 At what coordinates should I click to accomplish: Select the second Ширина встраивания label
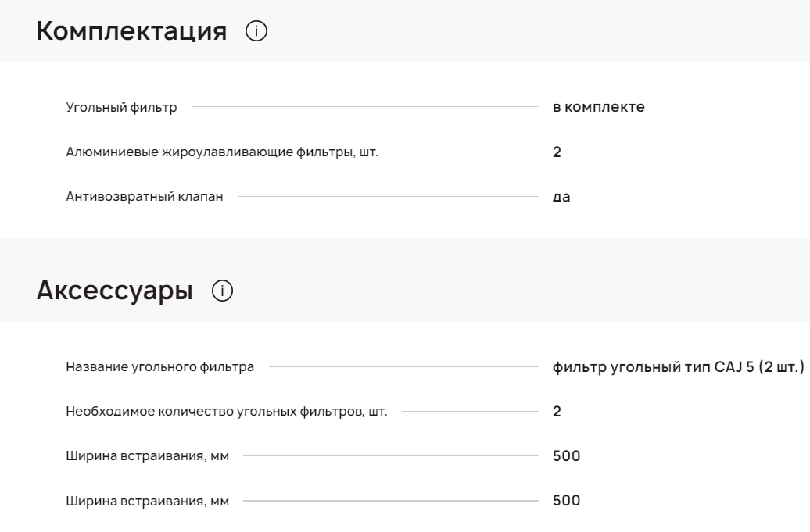[x=147, y=501]
